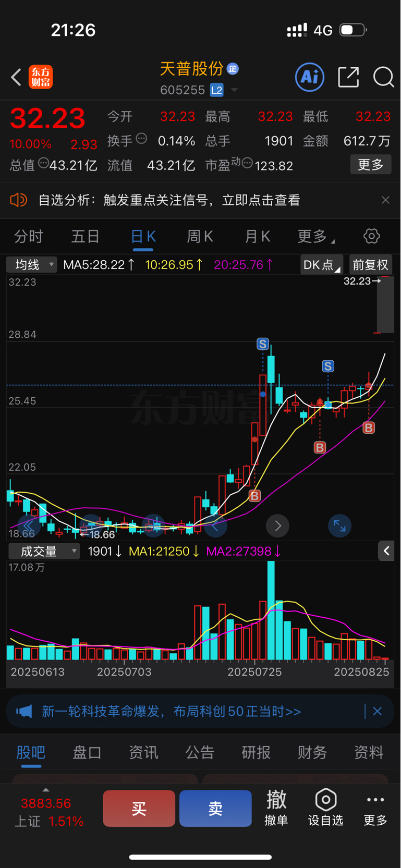Tap the second S sell marker
The image size is (401, 868).
point(328,366)
